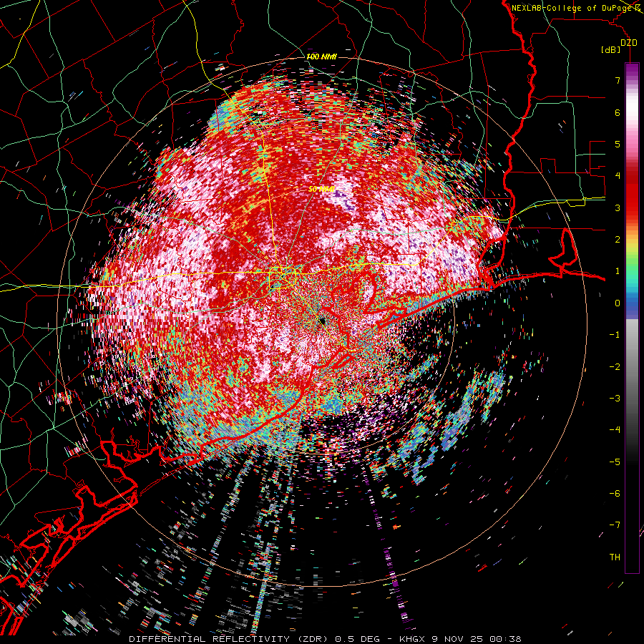Click the -7 value on the color scale
This screenshot has height=644, width=644.
pyautogui.click(x=615, y=525)
